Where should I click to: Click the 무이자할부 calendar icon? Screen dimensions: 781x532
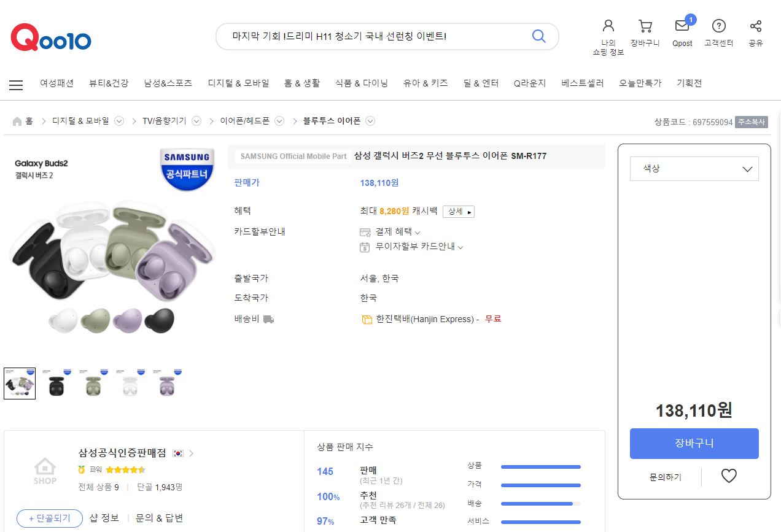[365, 247]
